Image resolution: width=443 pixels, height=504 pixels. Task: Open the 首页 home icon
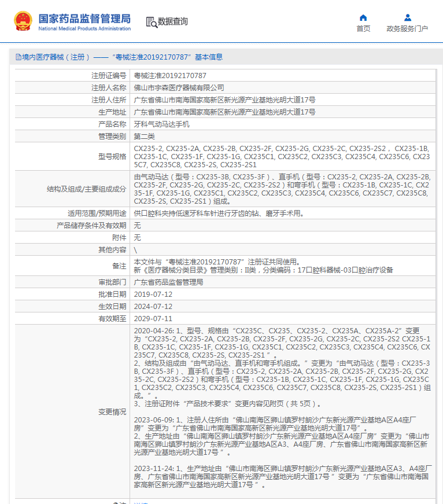pos(363,18)
